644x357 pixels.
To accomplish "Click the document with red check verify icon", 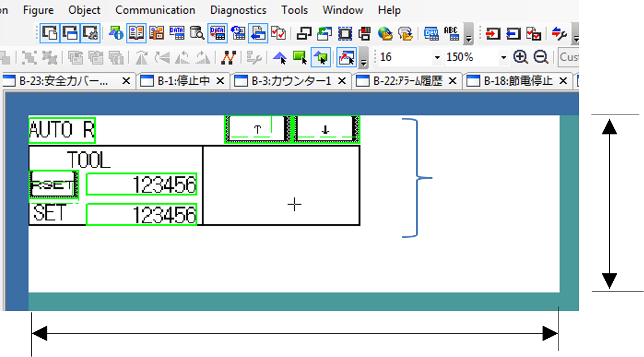I will 533,33.
